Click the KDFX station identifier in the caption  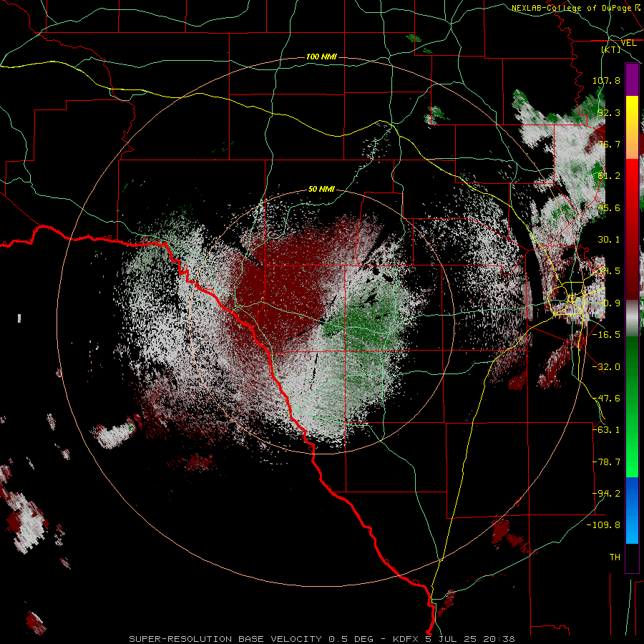[x=407, y=639]
